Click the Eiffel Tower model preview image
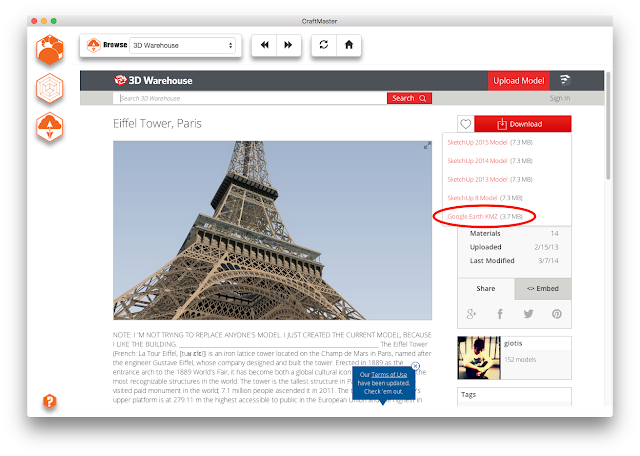The width and height of the screenshot is (640, 456). (272, 230)
